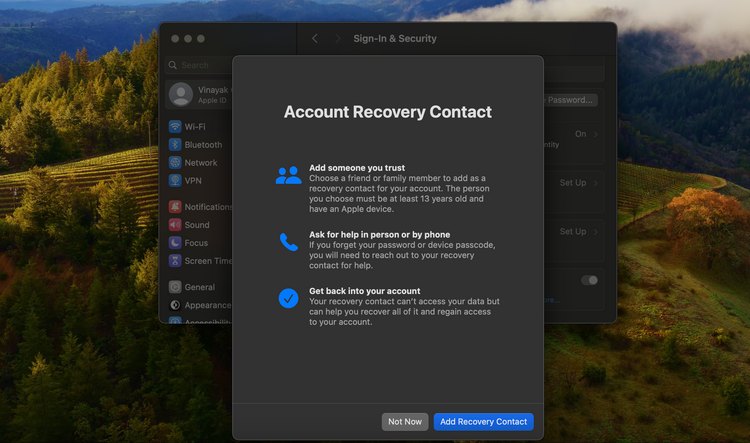Image resolution: width=750 pixels, height=443 pixels.
Task: Click the two-people trusted contact icon
Action: tap(288, 176)
